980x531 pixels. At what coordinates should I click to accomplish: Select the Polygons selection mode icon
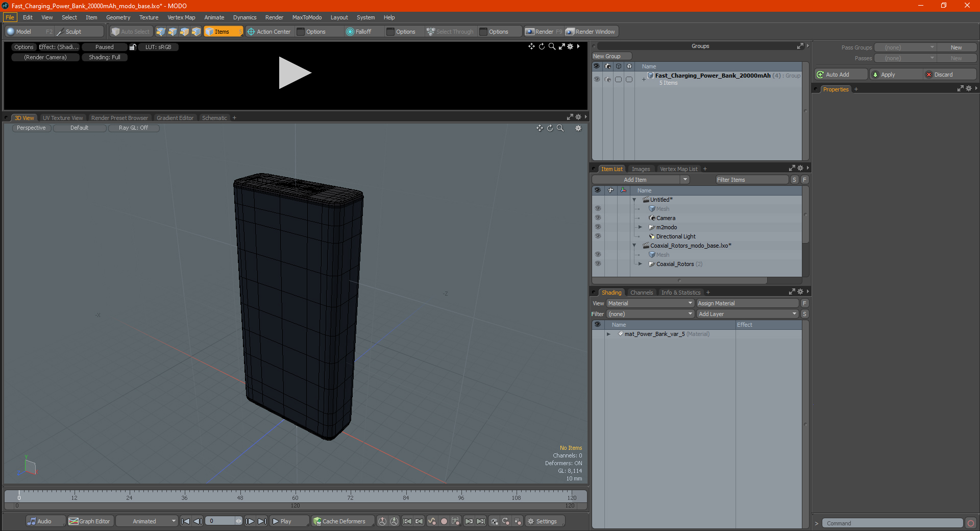(184, 32)
